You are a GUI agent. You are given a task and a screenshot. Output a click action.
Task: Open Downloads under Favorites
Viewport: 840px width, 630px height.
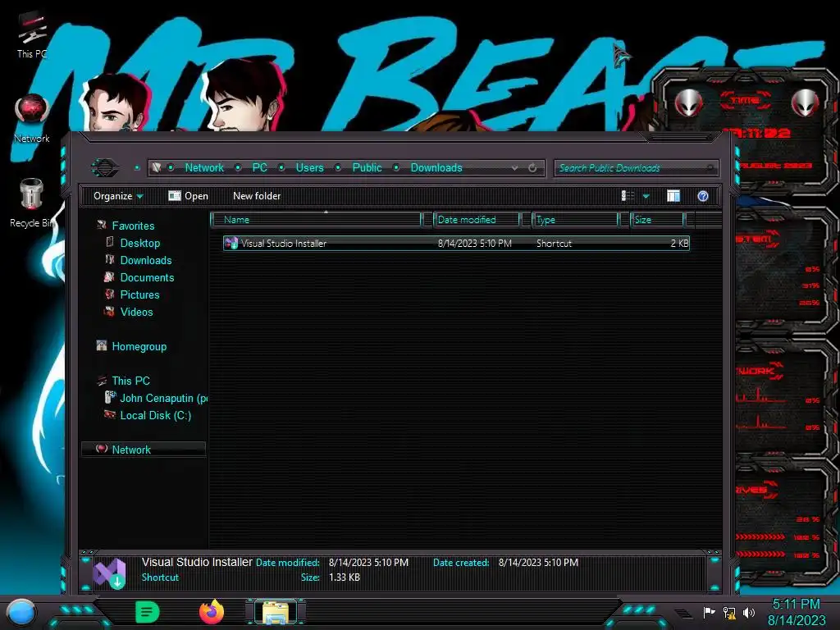(x=146, y=260)
